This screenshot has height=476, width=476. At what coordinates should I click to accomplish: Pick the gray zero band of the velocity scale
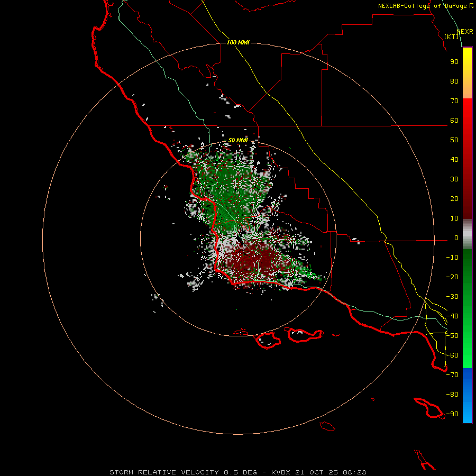point(467,234)
